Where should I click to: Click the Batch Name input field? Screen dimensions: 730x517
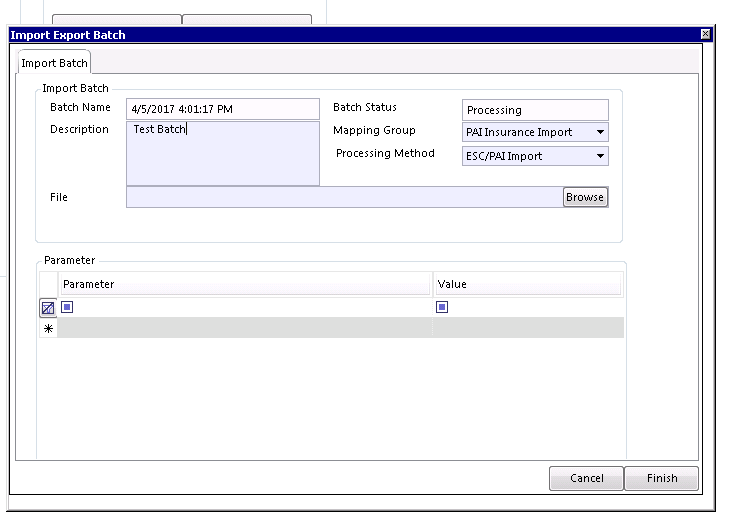223,109
